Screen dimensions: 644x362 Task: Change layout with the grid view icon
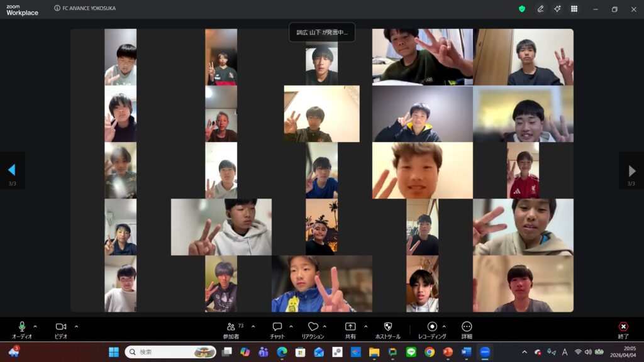[574, 9]
